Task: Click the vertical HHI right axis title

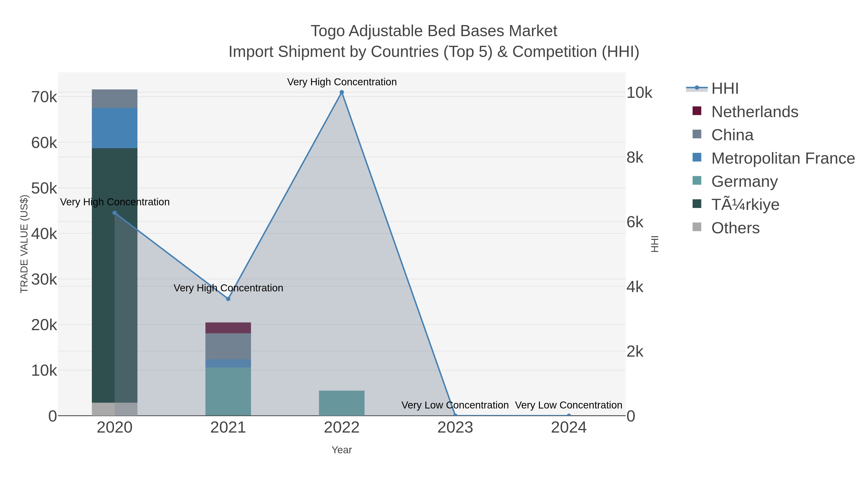Action: 654,244
